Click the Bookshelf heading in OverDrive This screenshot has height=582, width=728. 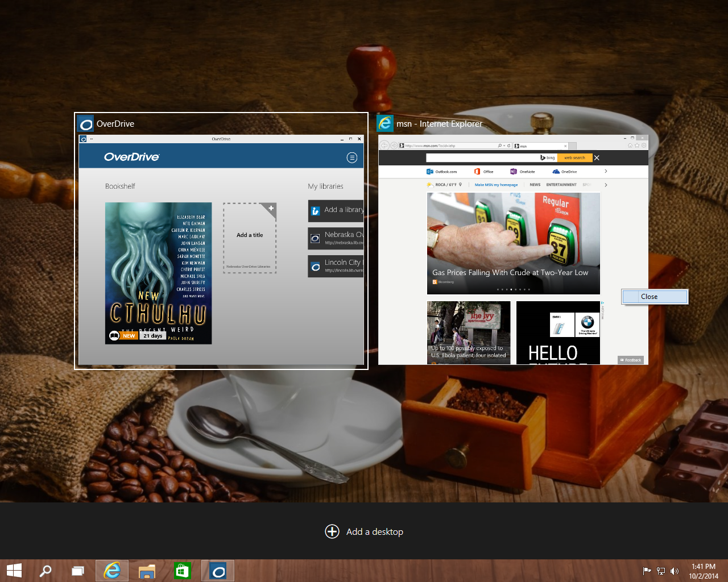pyautogui.click(x=120, y=186)
